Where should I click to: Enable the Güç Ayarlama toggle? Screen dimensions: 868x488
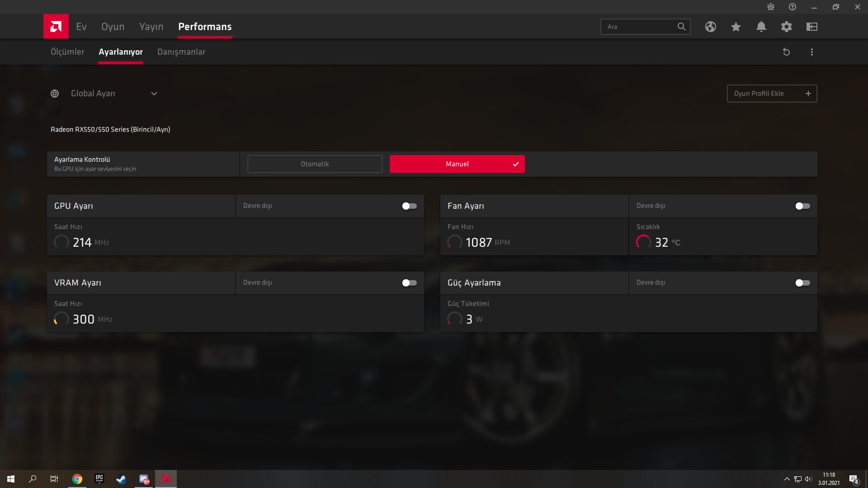click(x=802, y=283)
